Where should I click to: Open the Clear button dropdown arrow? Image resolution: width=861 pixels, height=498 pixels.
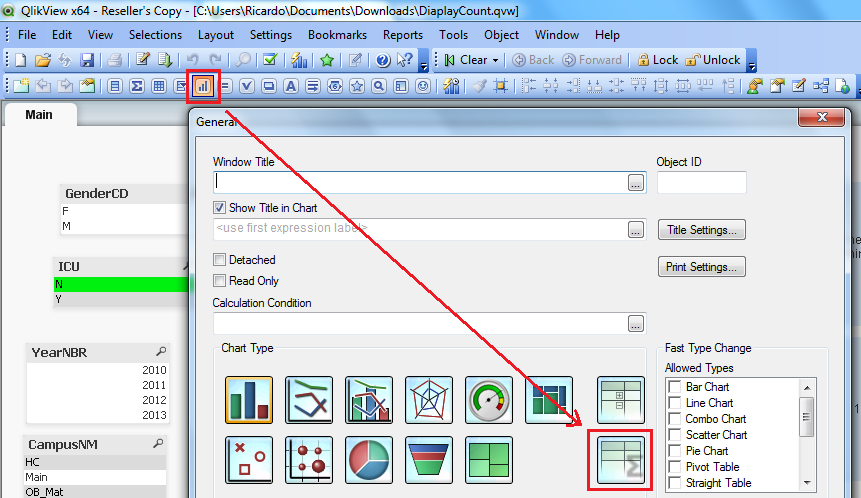tap(495, 60)
